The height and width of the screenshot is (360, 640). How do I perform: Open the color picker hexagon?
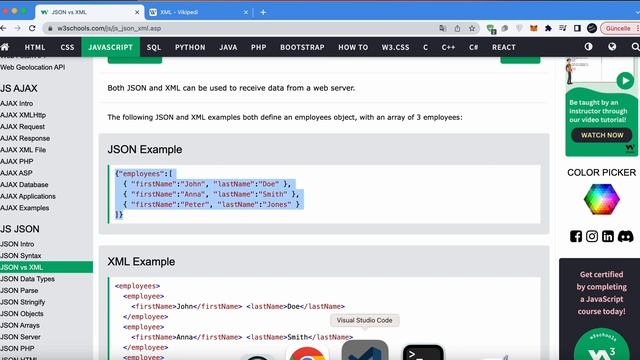click(602, 199)
